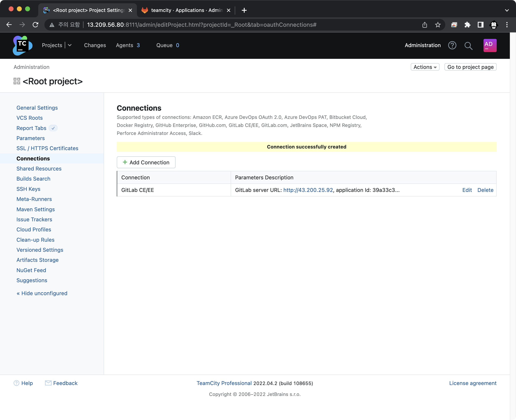
Task: Click the Administration breadcrumb link
Action: pos(31,67)
